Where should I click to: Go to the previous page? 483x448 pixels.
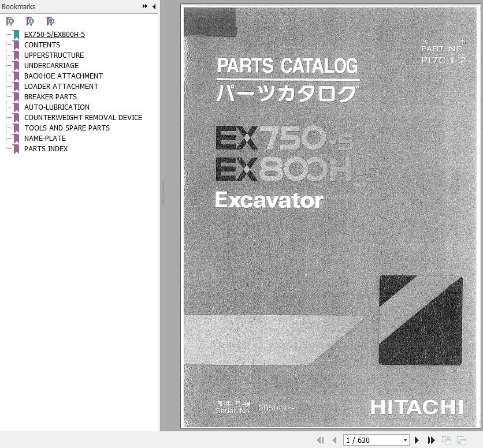pyautogui.click(x=335, y=440)
